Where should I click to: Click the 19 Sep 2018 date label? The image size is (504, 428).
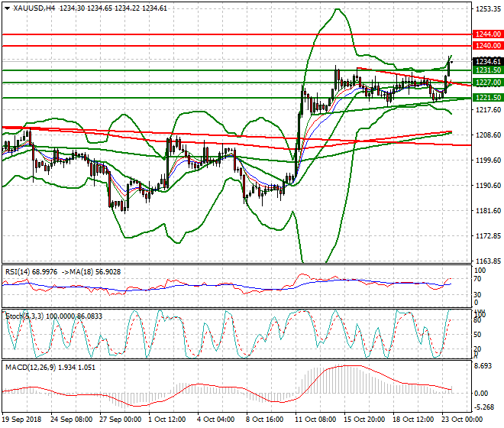tap(22, 420)
